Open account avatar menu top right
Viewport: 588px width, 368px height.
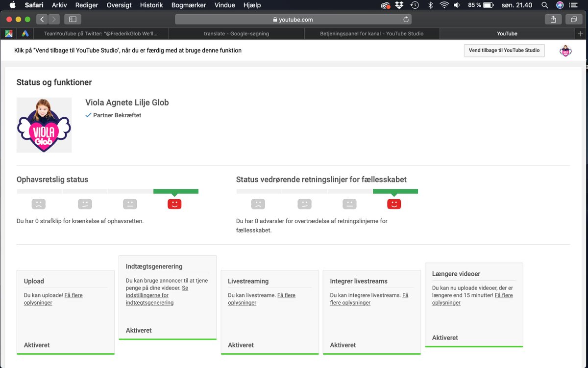pos(565,51)
